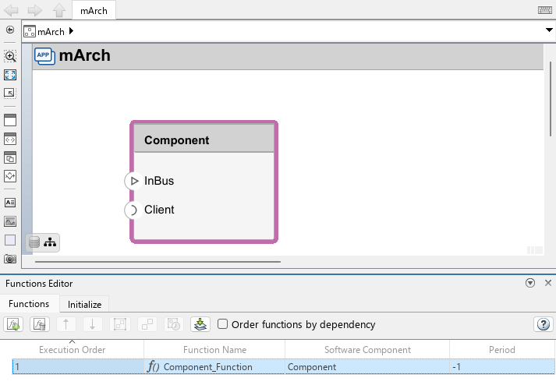The height and width of the screenshot is (392, 556).
Task: Click the import functions download icon
Action: 200,324
